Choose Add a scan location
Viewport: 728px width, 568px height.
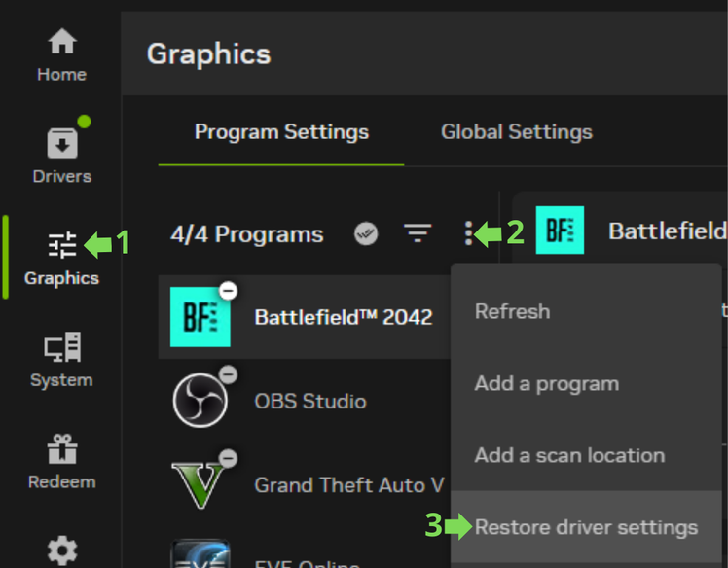point(586,456)
